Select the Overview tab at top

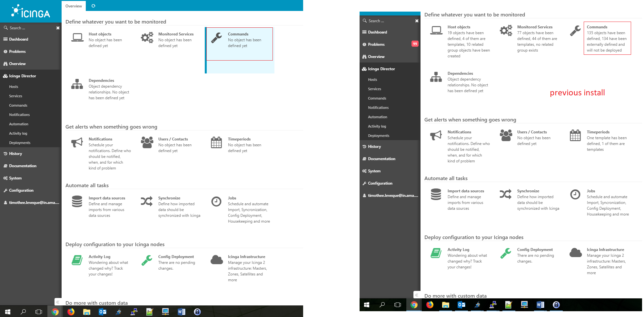74,6
